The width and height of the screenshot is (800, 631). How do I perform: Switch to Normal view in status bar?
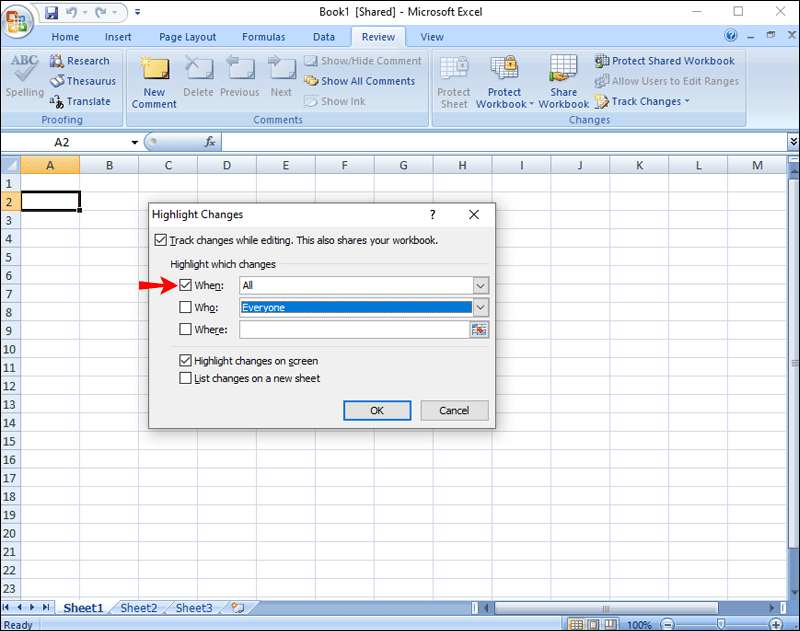click(577, 624)
